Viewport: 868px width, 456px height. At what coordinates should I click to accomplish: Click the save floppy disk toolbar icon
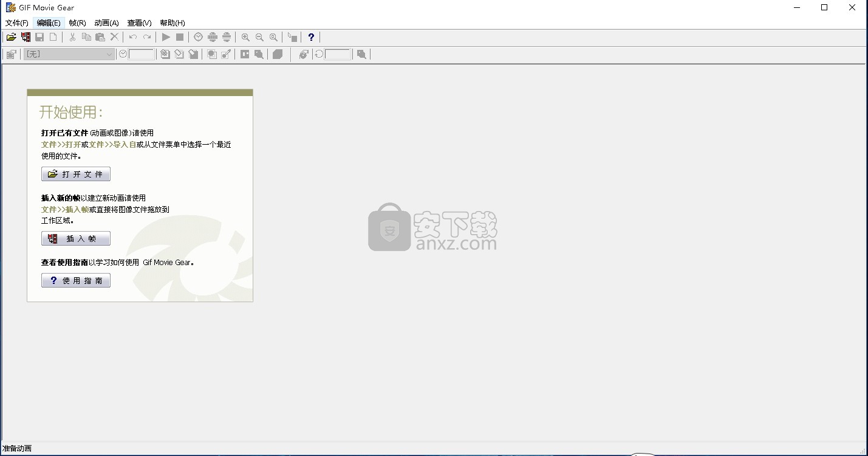[39, 37]
